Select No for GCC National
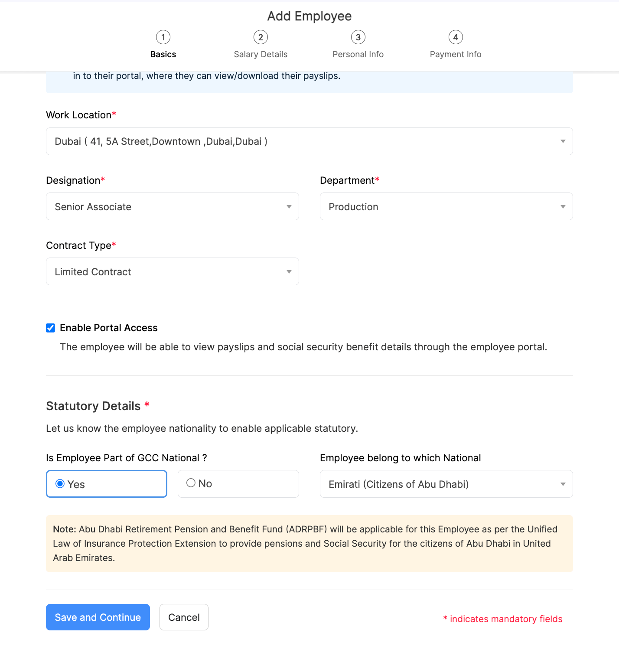 click(x=191, y=483)
